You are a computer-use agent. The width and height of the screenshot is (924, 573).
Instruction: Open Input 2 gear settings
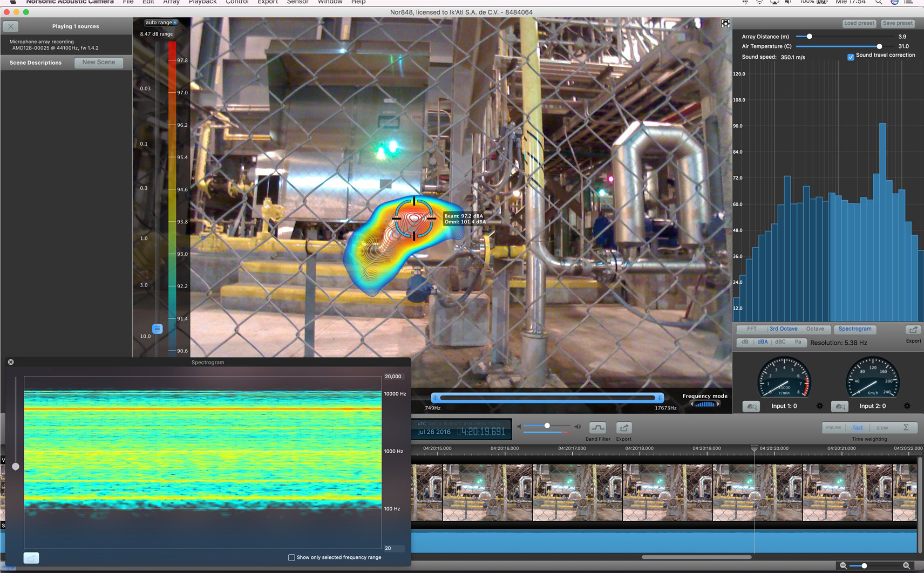click(x=907, y=406)
